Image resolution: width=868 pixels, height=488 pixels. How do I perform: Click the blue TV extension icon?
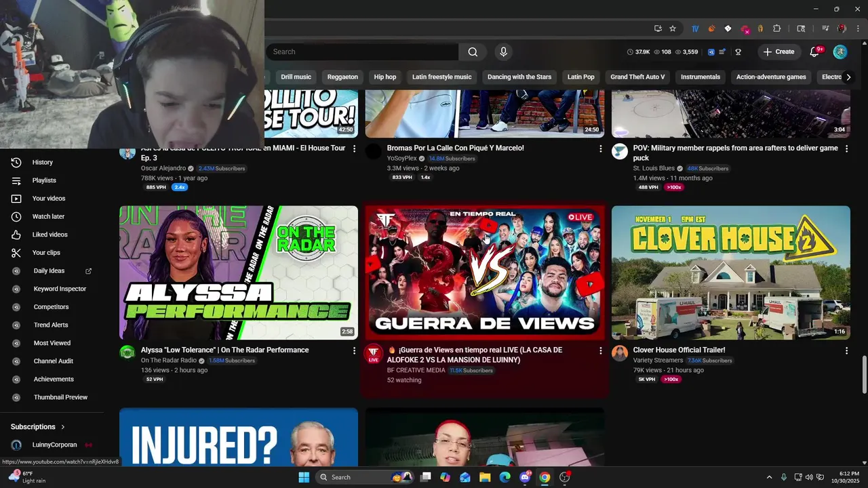[695, 28]
